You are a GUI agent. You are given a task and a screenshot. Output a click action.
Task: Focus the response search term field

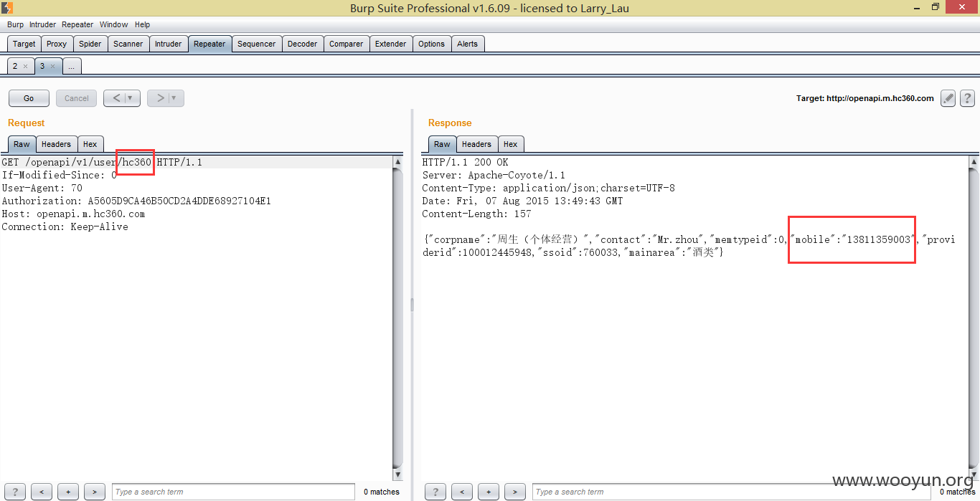(732, 492)
